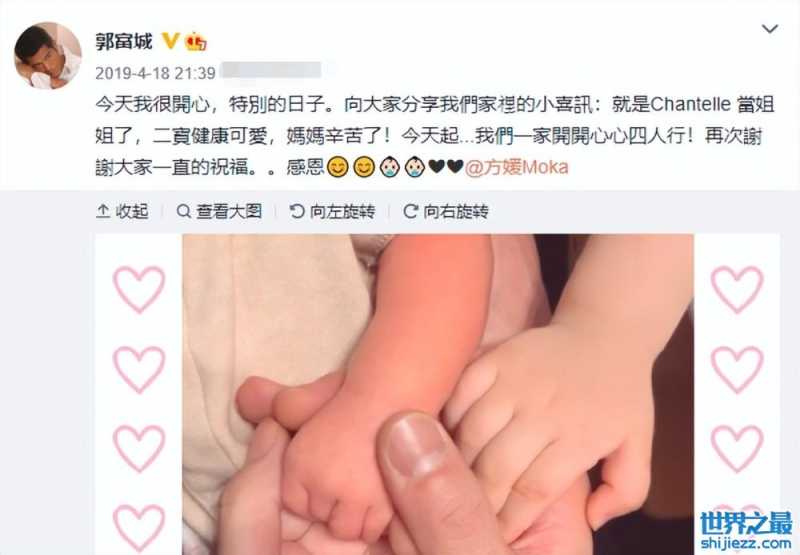Click the first smiling emoji in post
Image resolution: width=800 pixels, height=555 pixels.
click(337, 167)
